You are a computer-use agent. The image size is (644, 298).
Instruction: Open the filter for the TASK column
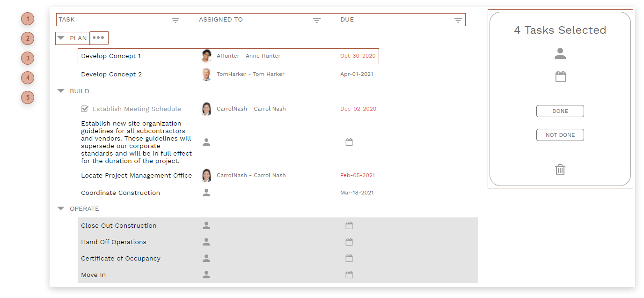pyautogui.click(x=176, y=20)
